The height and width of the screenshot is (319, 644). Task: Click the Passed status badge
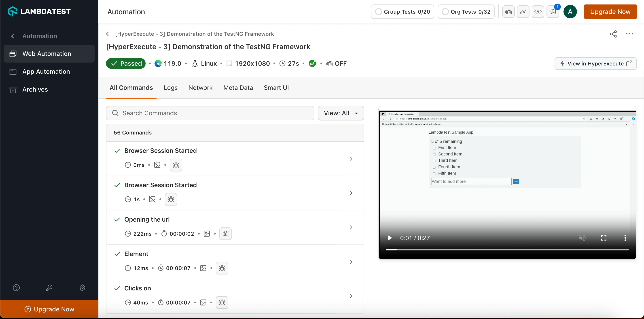tap(126, 63)
